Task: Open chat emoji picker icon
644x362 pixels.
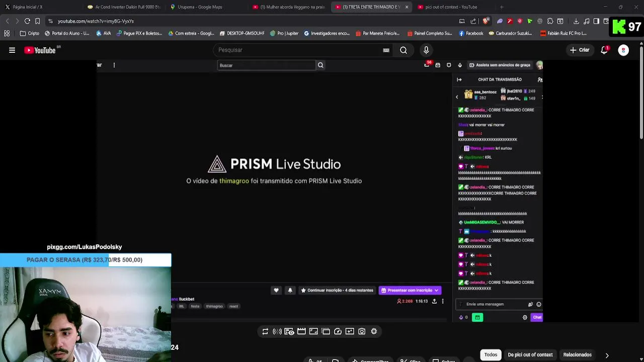Action: (x=539, y=304)
